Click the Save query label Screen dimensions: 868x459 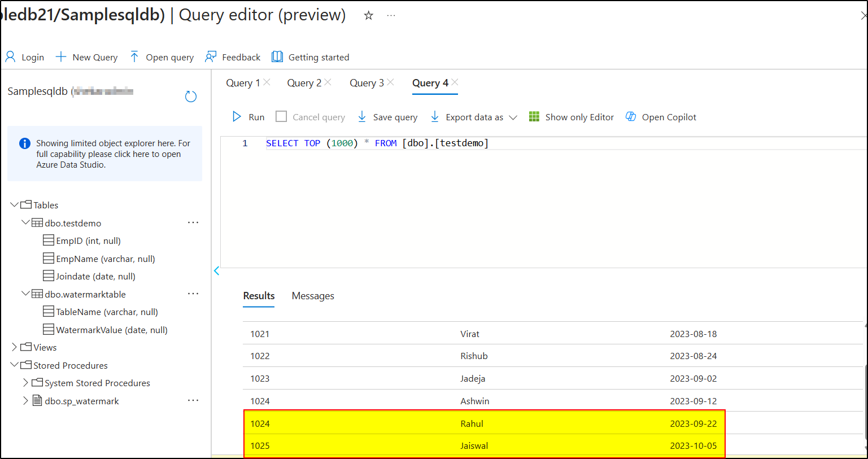[x=395, y=117]
